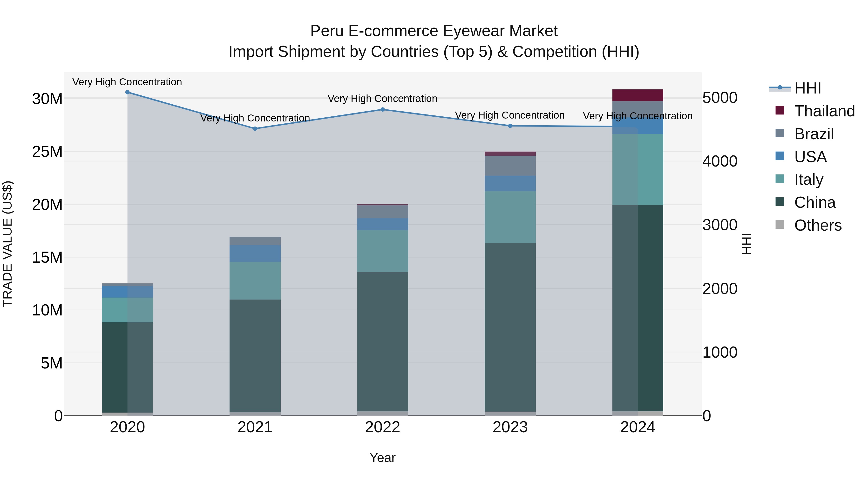Image resolution: width=868 pixels, height=488 pixels.
Task: Click the 2023 Italy bar segment
Action: [x=510, y=217]
